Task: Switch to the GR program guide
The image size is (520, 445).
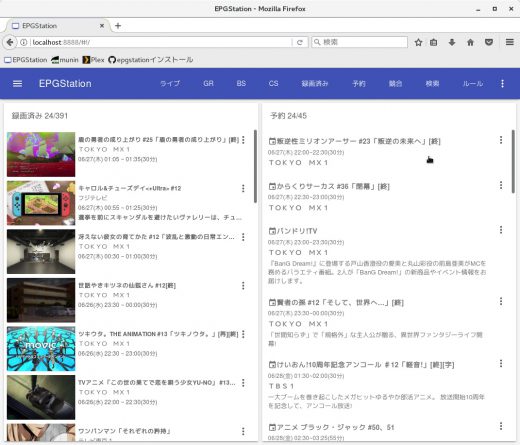Action: (208, 84)
